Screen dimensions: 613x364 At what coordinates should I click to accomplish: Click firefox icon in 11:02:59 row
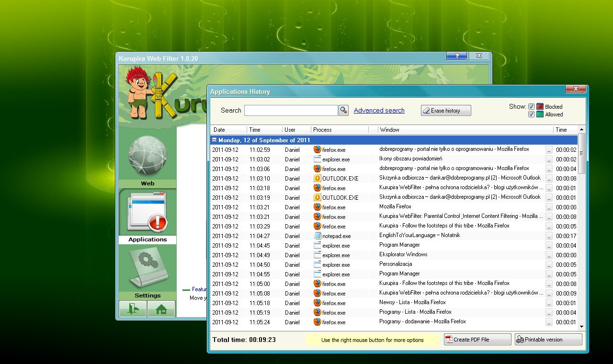pyautogui.click(x=317, y=149)
